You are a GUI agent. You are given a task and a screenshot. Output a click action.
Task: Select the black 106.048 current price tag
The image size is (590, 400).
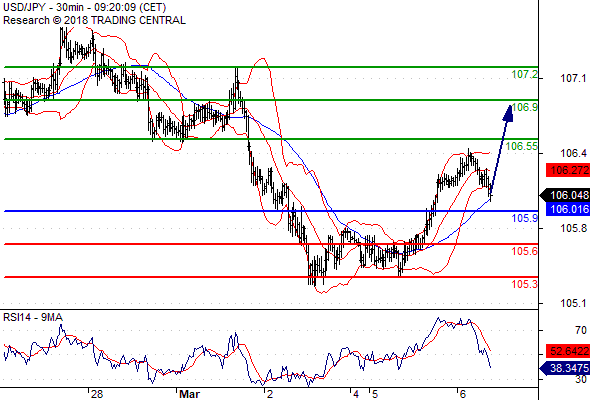(565, 195)
